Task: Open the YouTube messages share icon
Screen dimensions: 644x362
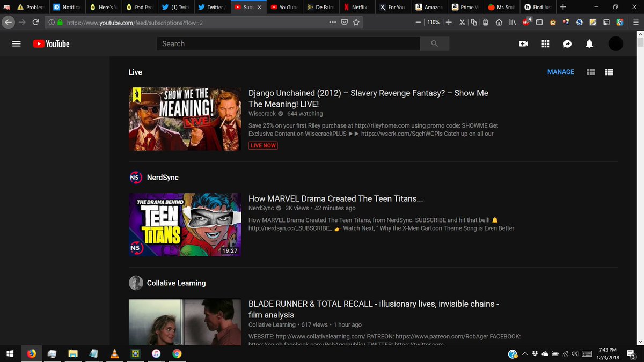Action: (x=567, y=44)
